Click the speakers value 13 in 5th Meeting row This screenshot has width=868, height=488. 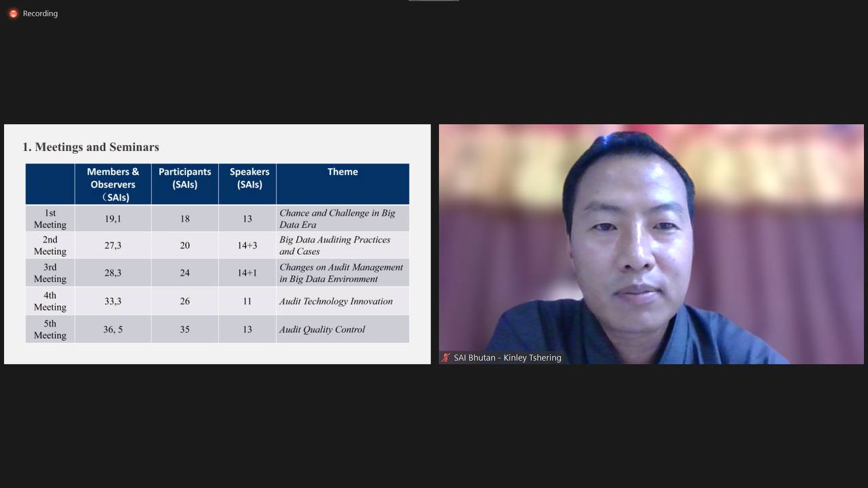[x=248, y=329]
